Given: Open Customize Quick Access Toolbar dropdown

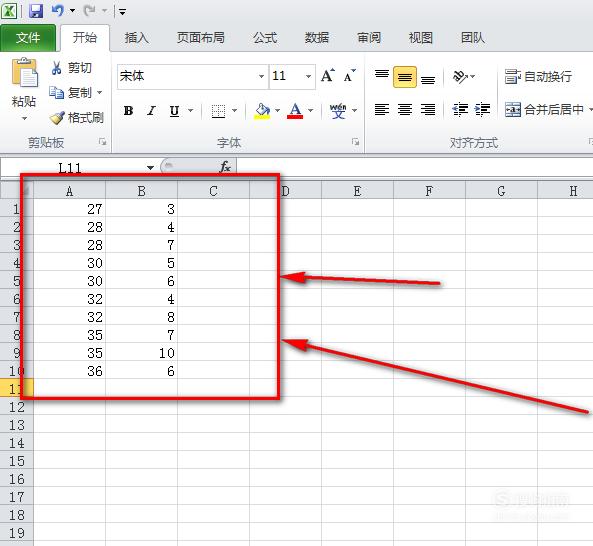Looking at the screenshot, I should point(122,12).
